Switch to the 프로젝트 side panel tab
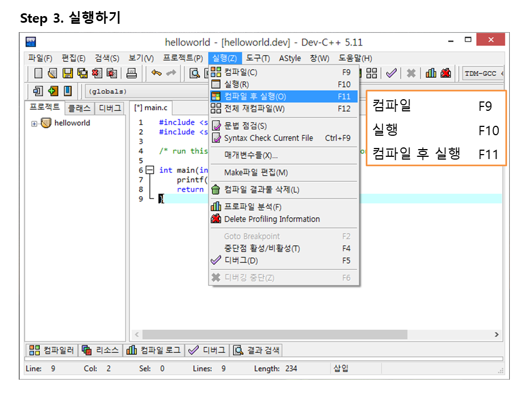Viewport: 532px width, 399px height. coord(45,107)
